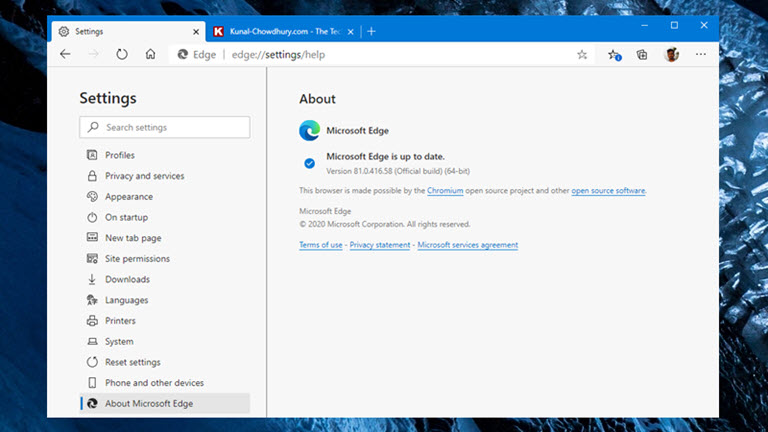Open the Settings and more three-dots menu
The width and height of the screenshot is (768, 432).
coord(701,54)
